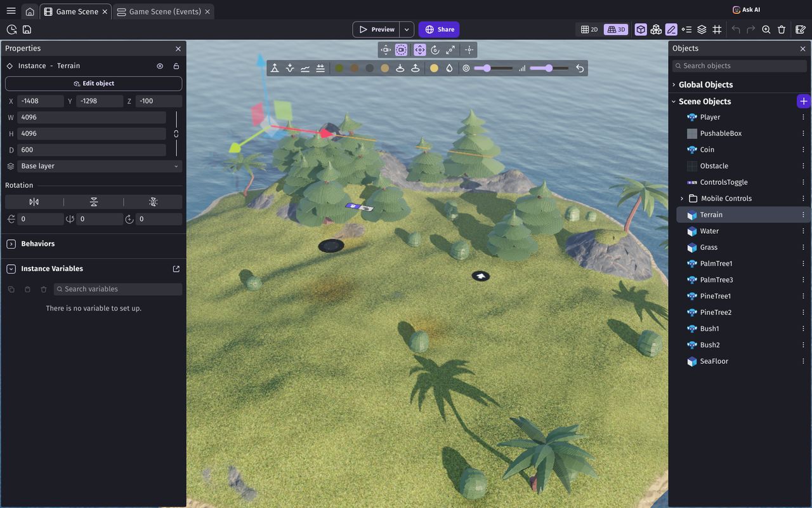Screen dimensions: 812x508
Task: Choose the water drop paint tool
Action: click(x=449, y=68)
